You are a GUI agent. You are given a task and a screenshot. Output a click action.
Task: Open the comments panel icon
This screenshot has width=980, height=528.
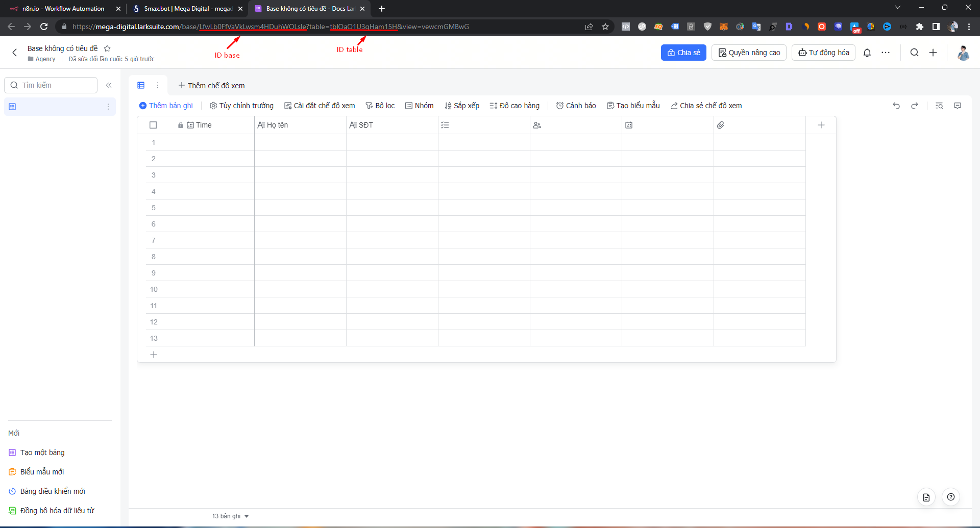pyautogui.click(x=958, y=106)
